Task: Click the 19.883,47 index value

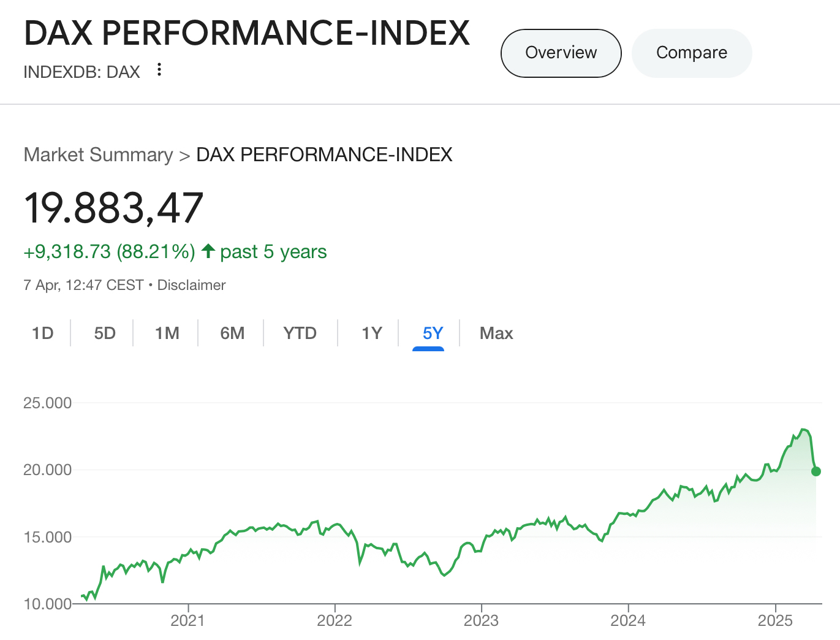Action: (114, 208)
